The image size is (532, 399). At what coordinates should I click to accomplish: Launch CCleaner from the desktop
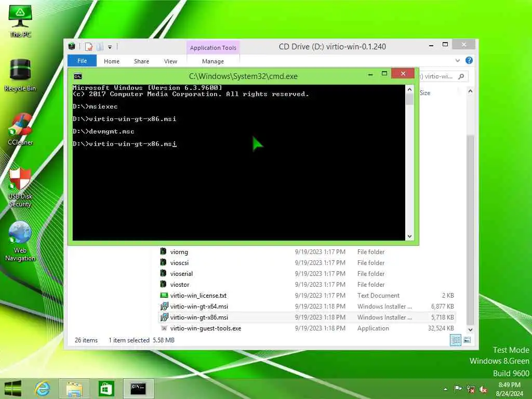pos(20,129)
